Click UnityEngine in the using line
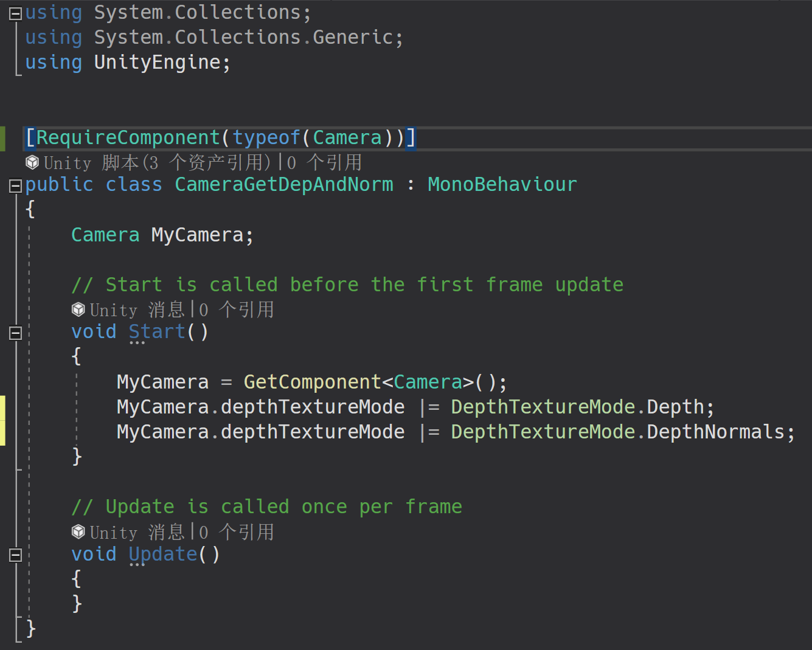Screen dimensions: 812x650 pos(157,62)
